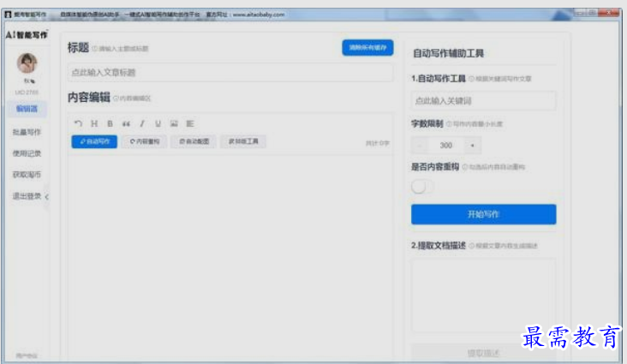Open the 排版工具 button
The height and width of the screenshot is (364, 627).
click(243, 141)
